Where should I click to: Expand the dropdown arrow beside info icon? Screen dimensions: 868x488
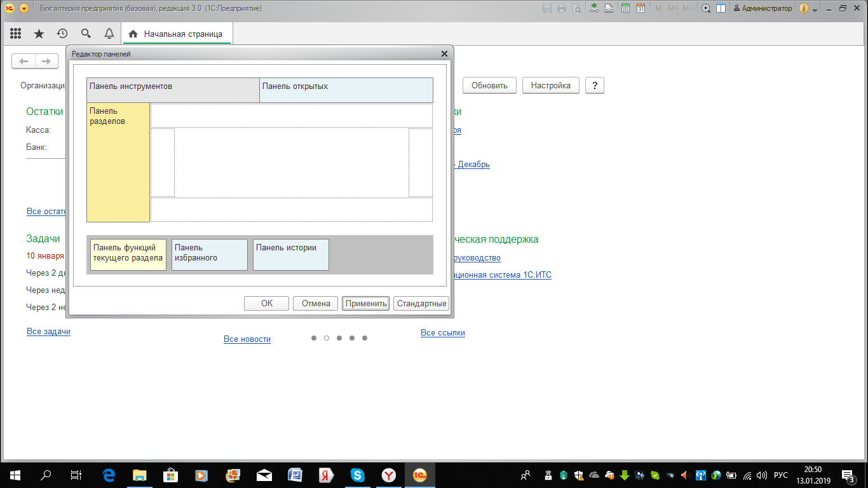coord(816,9)
